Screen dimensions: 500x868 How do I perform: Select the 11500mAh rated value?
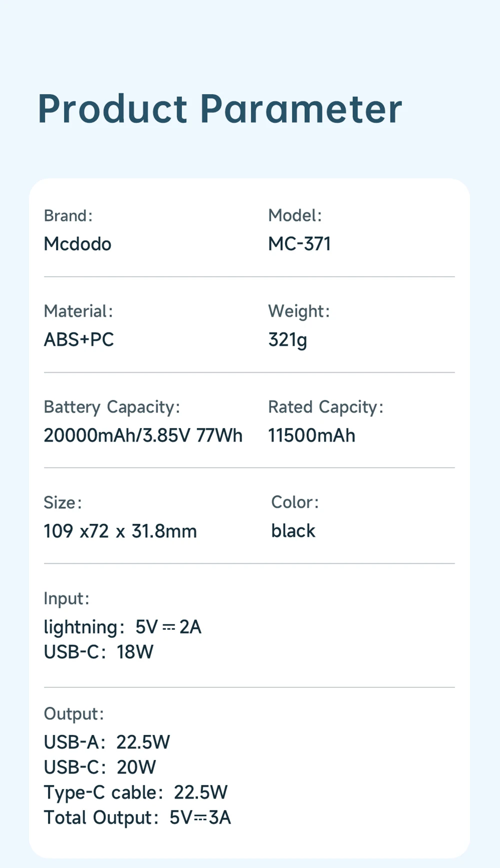pyautogui.click(x=311, y=436)
